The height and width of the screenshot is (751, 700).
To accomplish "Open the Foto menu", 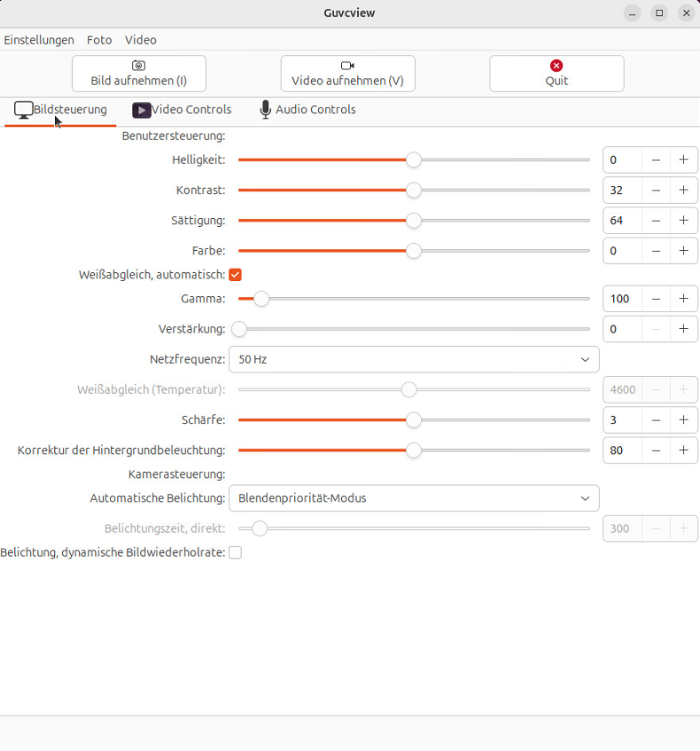I will click(99, 40).
